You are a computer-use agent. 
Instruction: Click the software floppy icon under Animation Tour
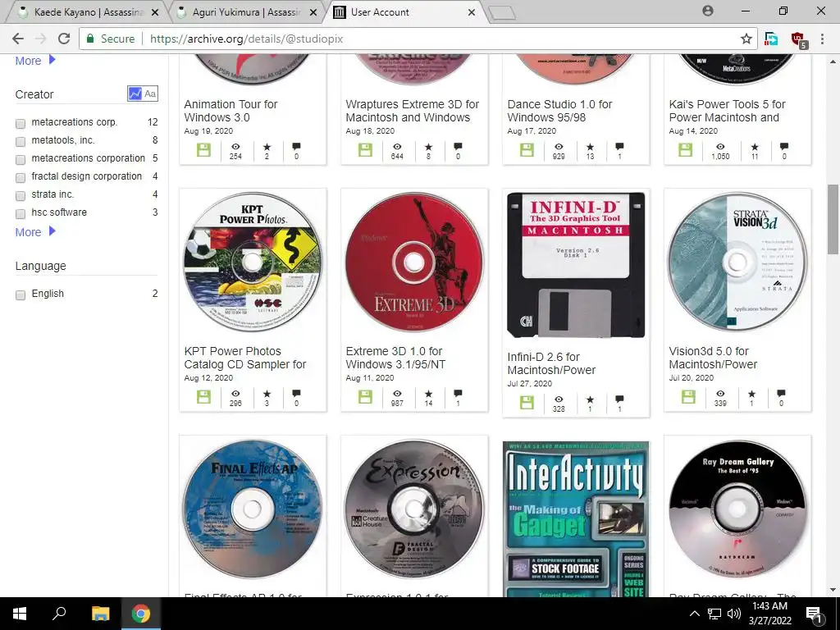click(x=203, y=150)
